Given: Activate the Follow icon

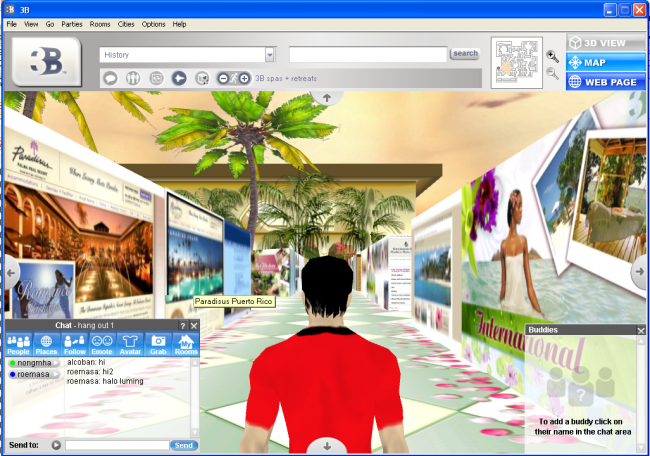Looking at the screenshot, I should point(74,345).
